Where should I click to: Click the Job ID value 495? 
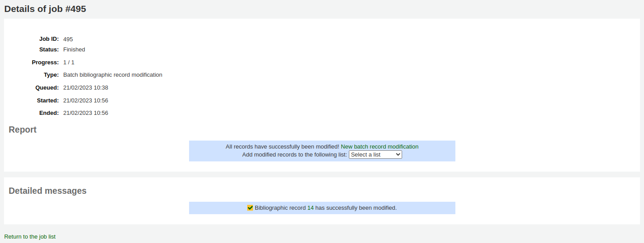click(68, 39)
